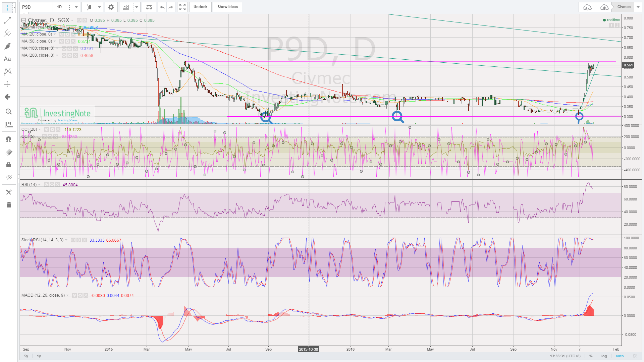This screenshot has width=644, height=362.
Task: Expand the indicators dropdown arrow
Action: [x=137, y=7]
